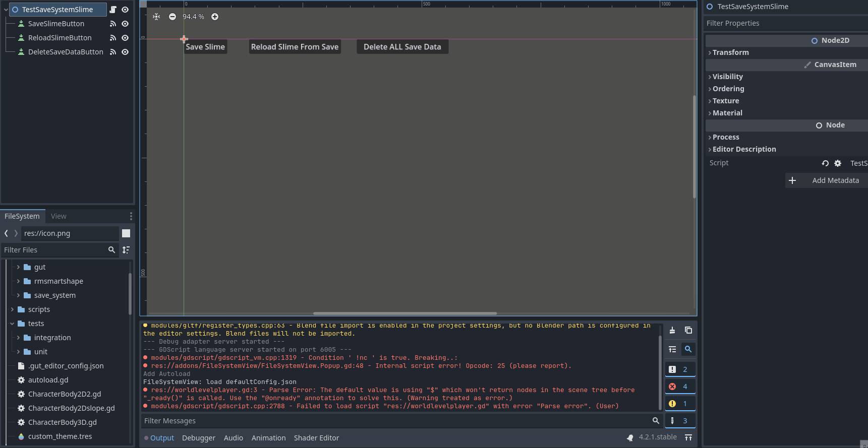Click the Delete ALL Save Data button
The width and height of the screenshot is (868, 448).
pyautogui.click(x=402, y=47)
